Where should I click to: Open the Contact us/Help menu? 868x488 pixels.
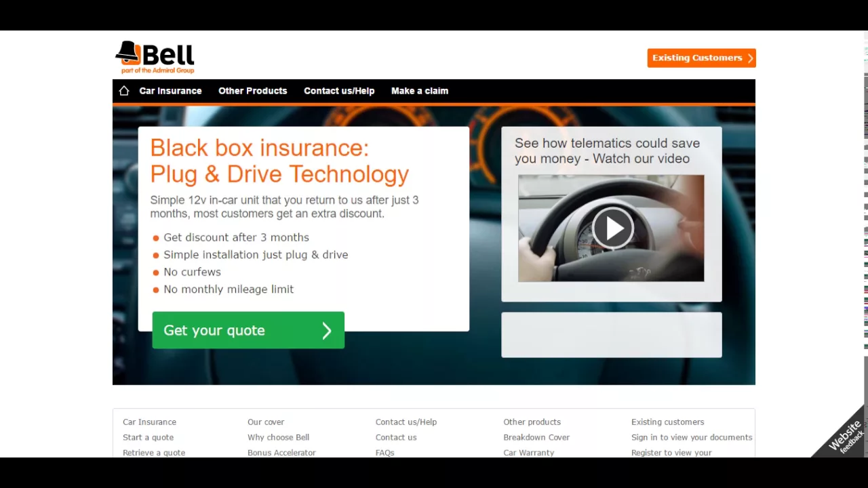(x=339, y=91)
